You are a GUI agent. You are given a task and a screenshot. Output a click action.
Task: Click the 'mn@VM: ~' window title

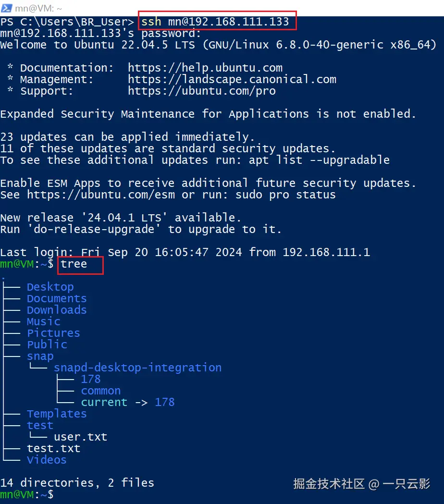click(x=38, y=8)
